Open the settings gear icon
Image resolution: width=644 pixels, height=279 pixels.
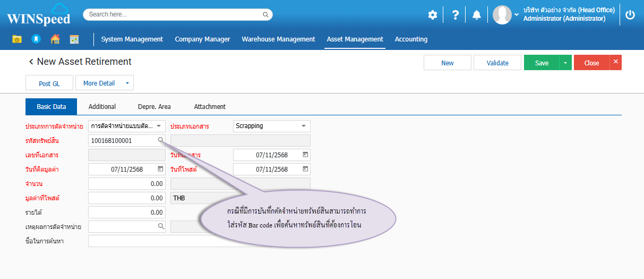tap(433, 15)
